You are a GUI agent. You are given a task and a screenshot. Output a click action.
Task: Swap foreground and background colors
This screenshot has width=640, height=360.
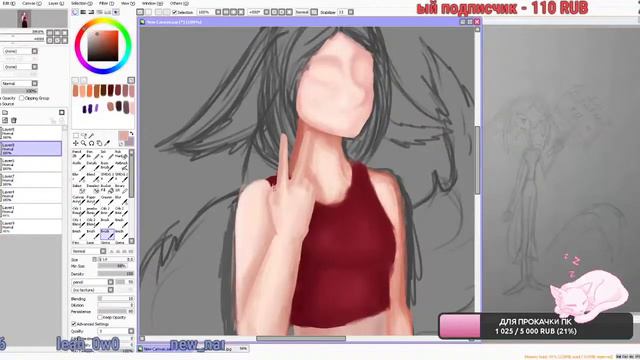coord(131,134)
